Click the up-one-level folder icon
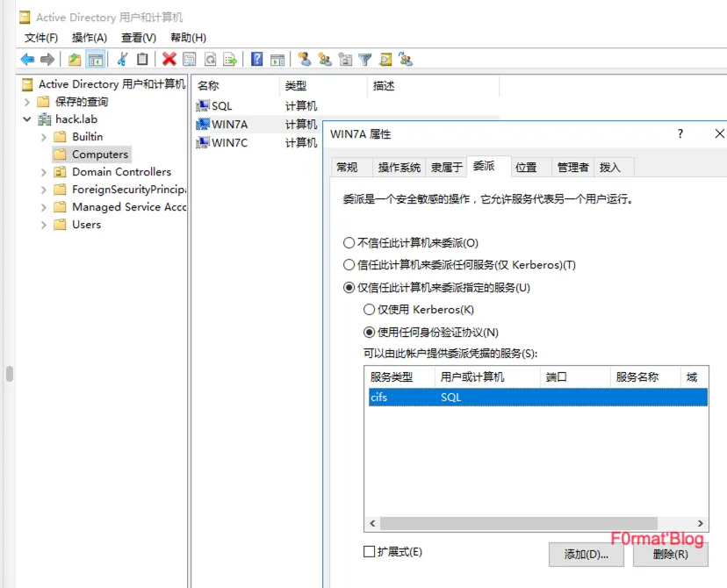The height and width of the screenshot is (588, 727). 75,60
